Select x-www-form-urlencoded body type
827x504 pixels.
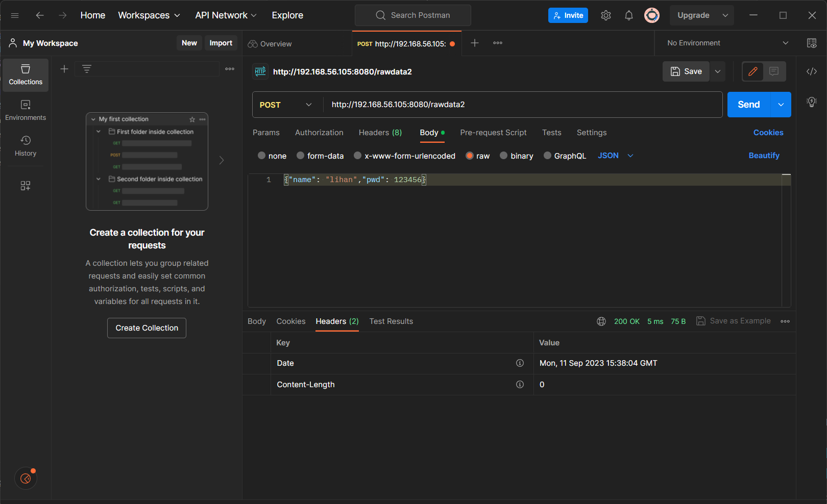[357, 156]
